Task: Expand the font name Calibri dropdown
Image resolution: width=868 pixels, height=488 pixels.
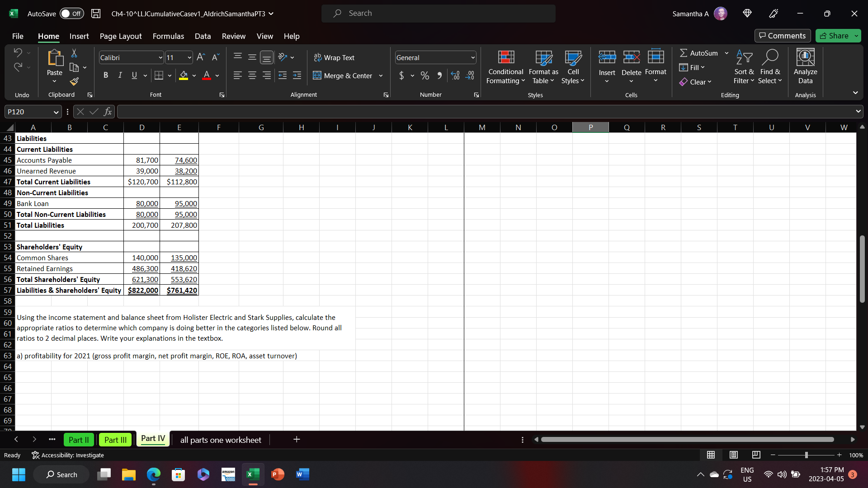Action: click(160, 58)
